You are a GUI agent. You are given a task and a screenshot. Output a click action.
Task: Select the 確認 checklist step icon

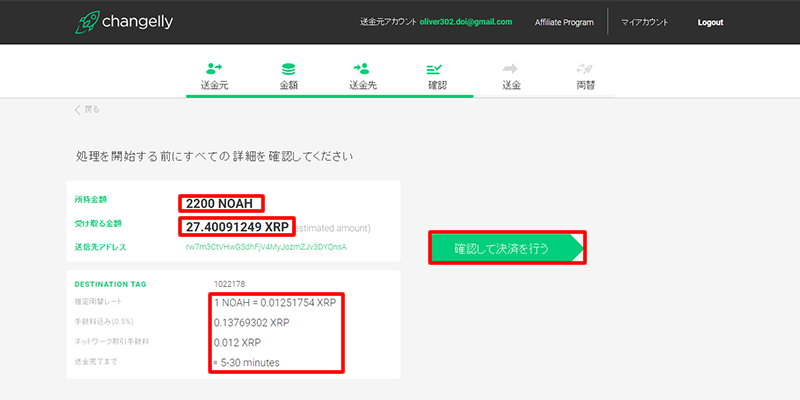click(x=434, y=68)
